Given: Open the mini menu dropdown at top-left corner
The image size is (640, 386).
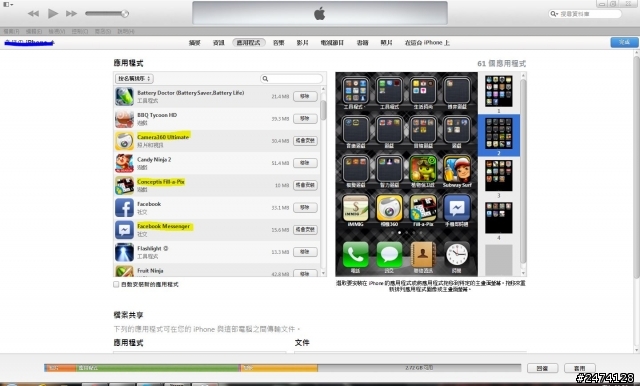Looking at the screenshot, I should pyautogui.click(x=8, y=4).
